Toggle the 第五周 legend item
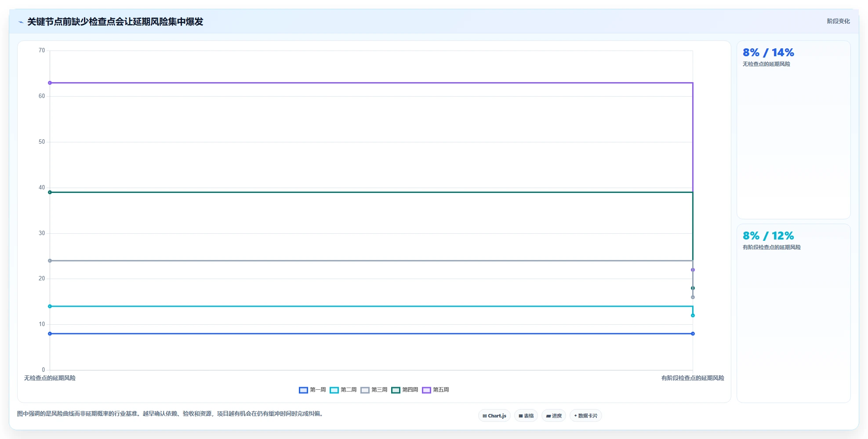 (436, 390)
